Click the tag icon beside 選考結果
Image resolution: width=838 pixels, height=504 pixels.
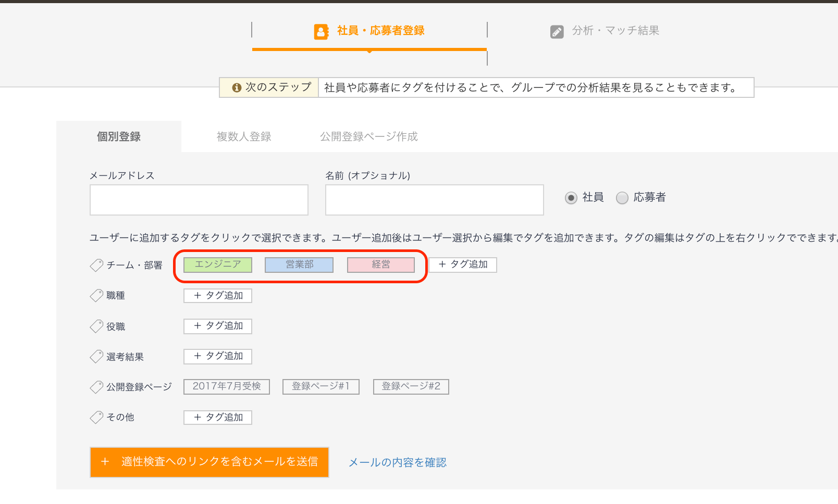96,357
